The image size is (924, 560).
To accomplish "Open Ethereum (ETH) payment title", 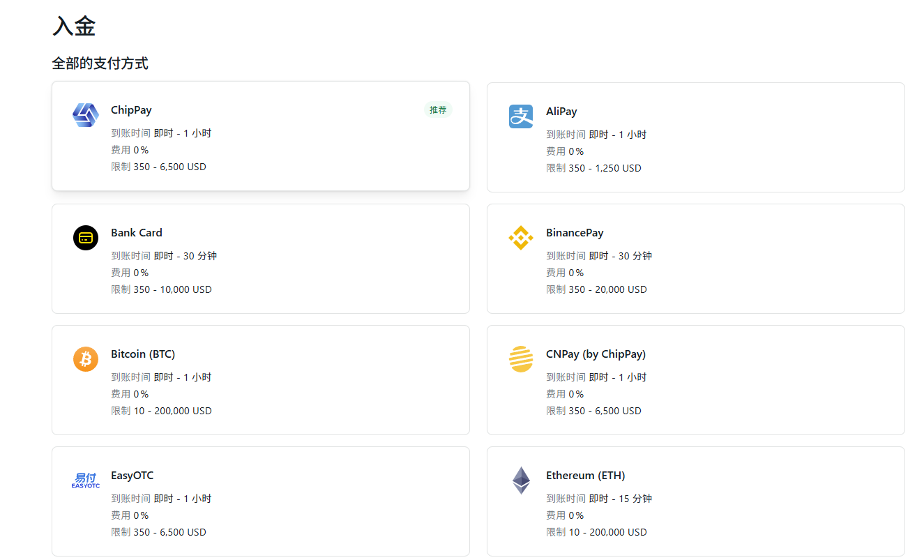I will pos(585,476).
